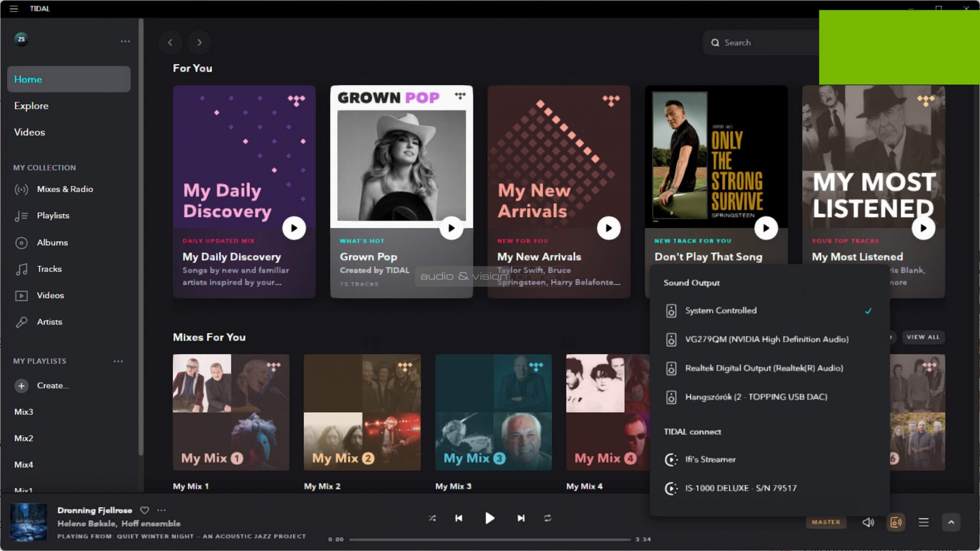
Task: Select Hangszórók TOPPING USB DAC output
Action: pyautogui.click(x=769, y=397)
